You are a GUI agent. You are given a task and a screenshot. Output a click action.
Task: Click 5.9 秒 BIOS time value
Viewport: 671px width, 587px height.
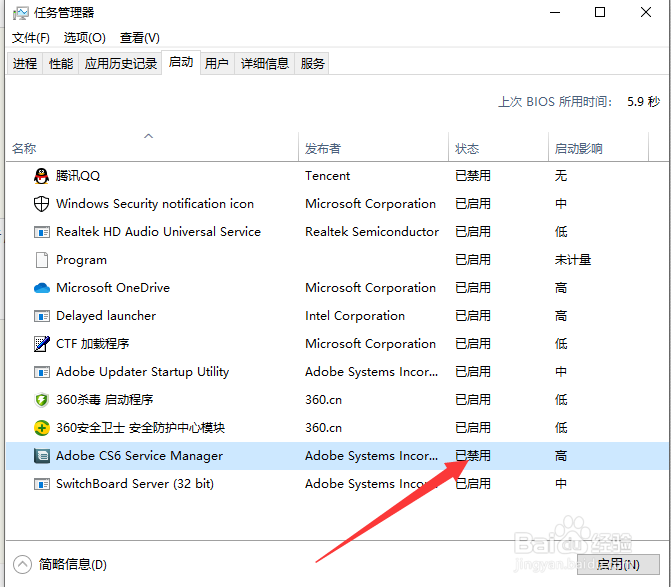[644, 102]
